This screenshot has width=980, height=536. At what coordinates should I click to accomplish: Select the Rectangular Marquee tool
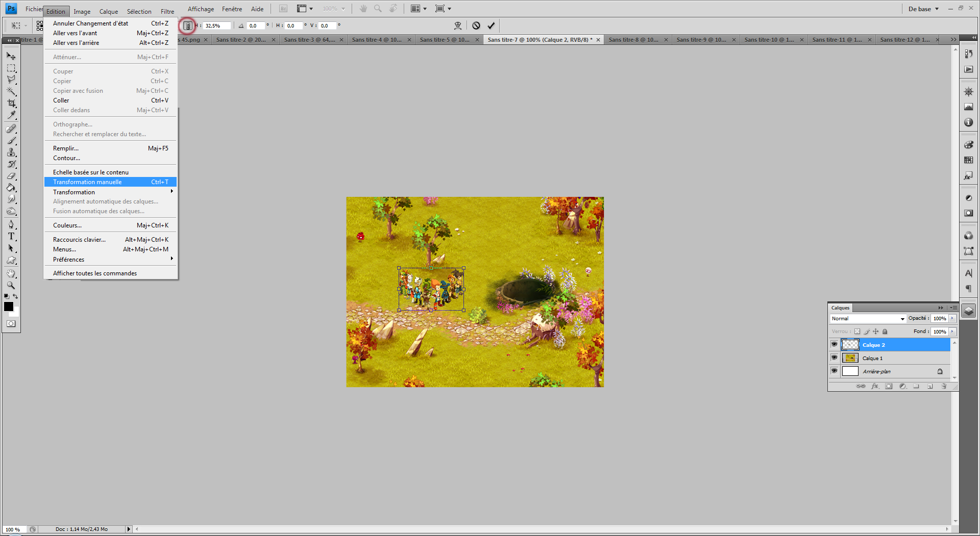coord(11,68)
